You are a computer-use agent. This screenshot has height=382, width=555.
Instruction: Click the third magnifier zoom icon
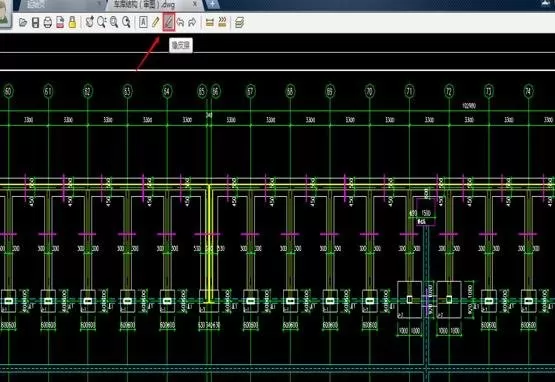click(114, 22)
